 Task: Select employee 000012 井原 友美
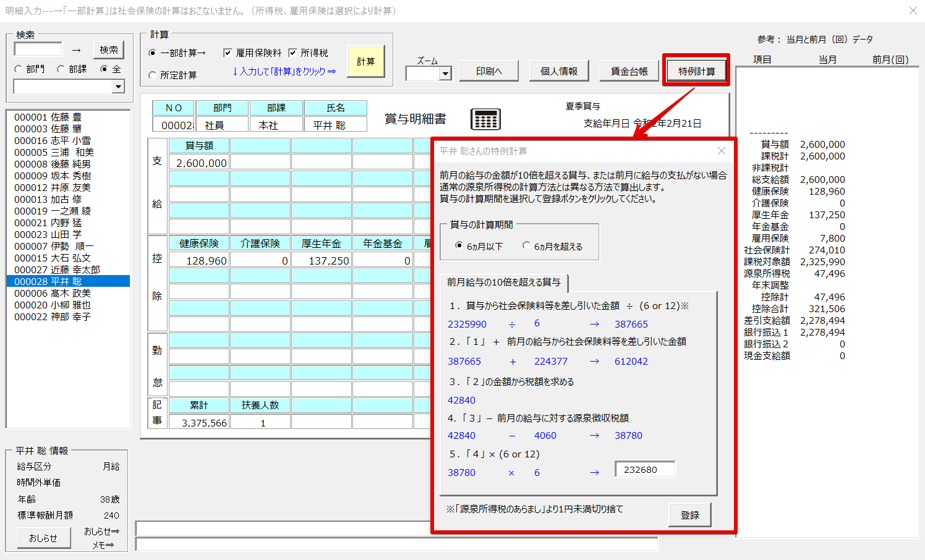pyautogui.click(x=68, y=188)
